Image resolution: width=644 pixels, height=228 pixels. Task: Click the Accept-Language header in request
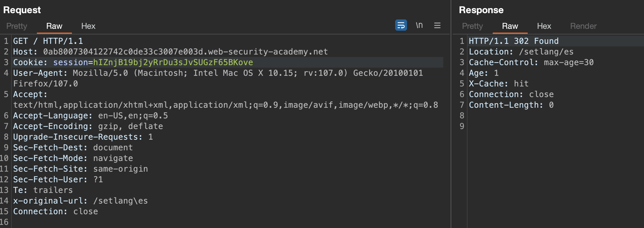click(90, 116)
